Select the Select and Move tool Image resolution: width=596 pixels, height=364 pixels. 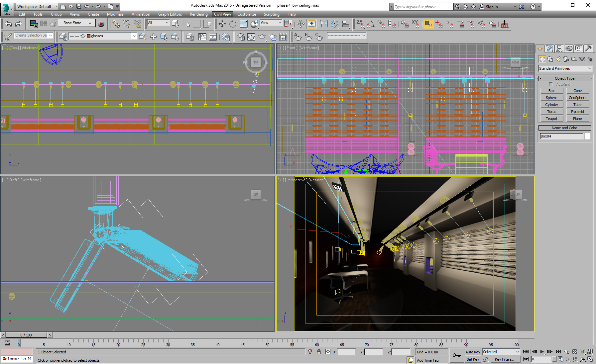222,24
